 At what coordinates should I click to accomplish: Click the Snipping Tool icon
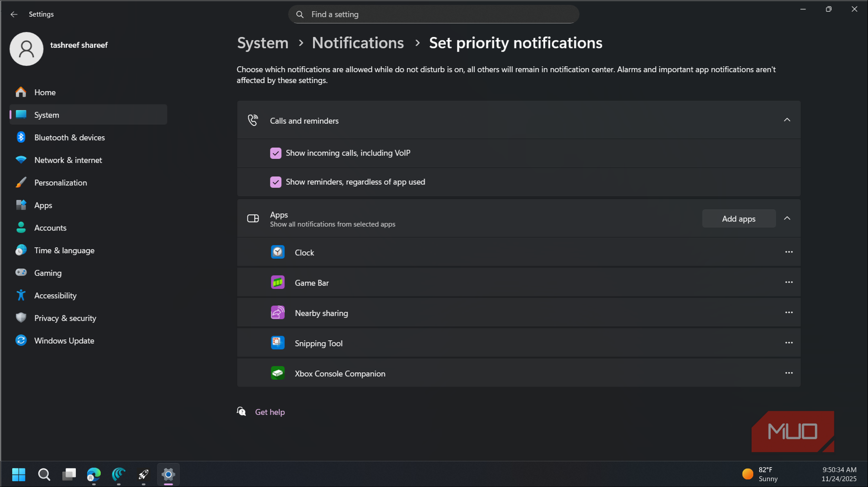[278, 342]
